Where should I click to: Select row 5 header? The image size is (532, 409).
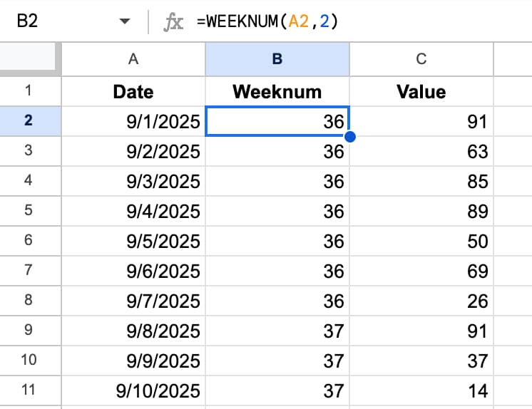coord(30,211)
